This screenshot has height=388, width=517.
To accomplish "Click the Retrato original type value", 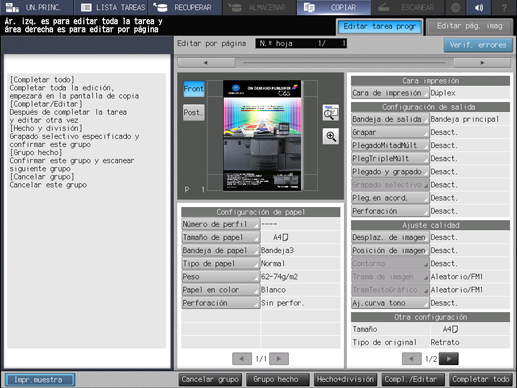I will 445,342.
